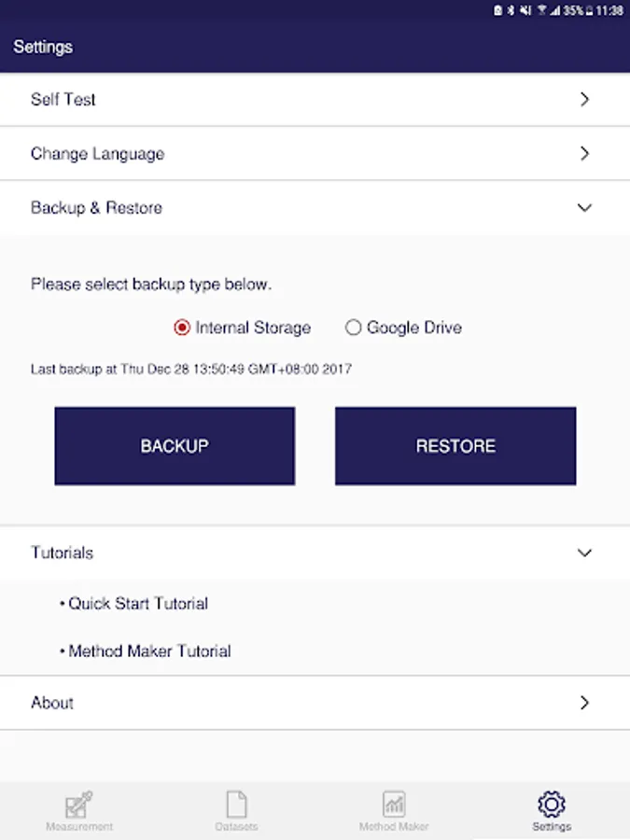
Task: Open Change Language settings row
Action: click(315, 154)
